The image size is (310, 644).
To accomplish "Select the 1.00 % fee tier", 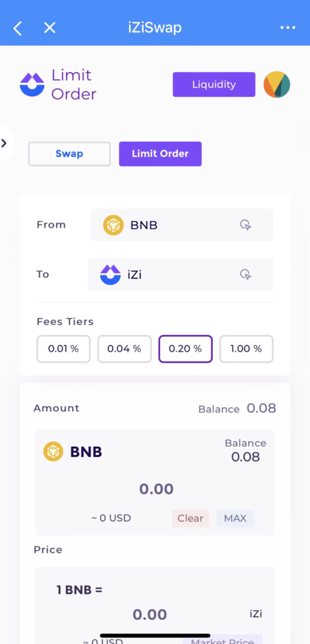I will point(246,349).
